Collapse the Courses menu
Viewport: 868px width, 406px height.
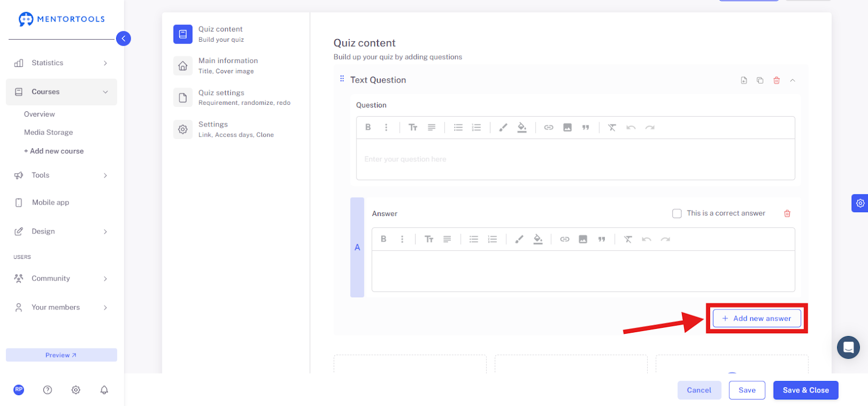pos(61,92)
